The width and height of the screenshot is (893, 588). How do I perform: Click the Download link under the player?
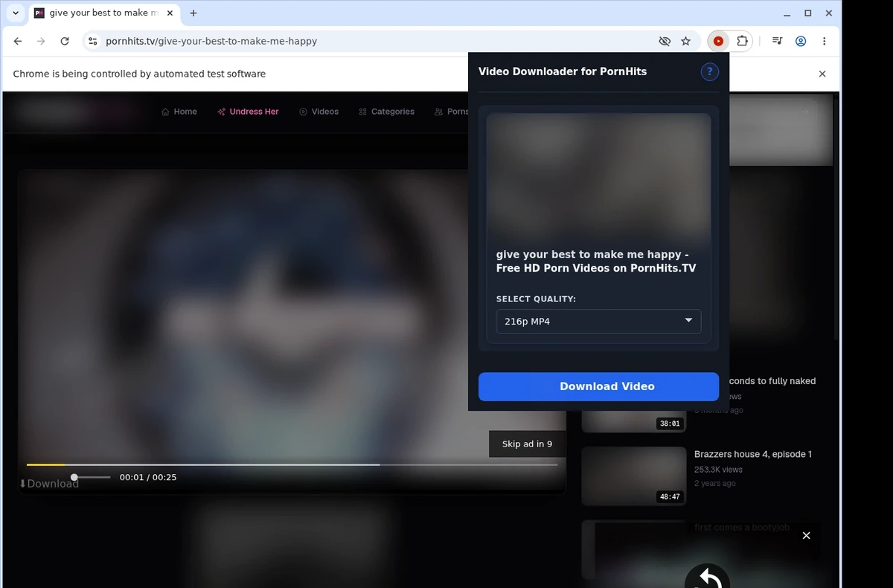click(48, 484)
